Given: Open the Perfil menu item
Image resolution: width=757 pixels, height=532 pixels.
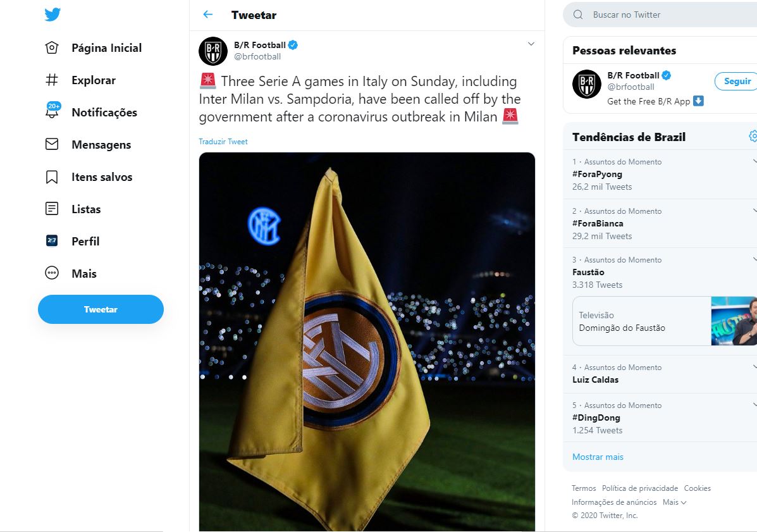Looking at the screenshot, I should pyautogui.click(x=85, y=241).
